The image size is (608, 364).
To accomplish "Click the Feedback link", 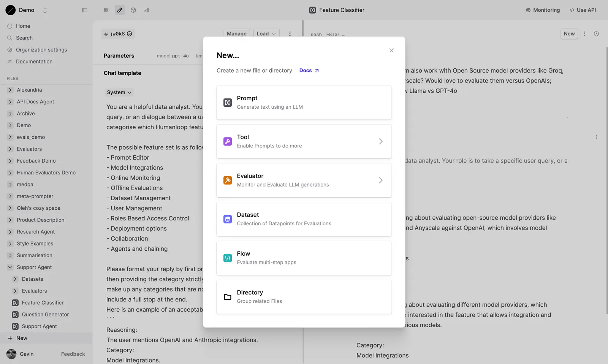I will (73, 354).
